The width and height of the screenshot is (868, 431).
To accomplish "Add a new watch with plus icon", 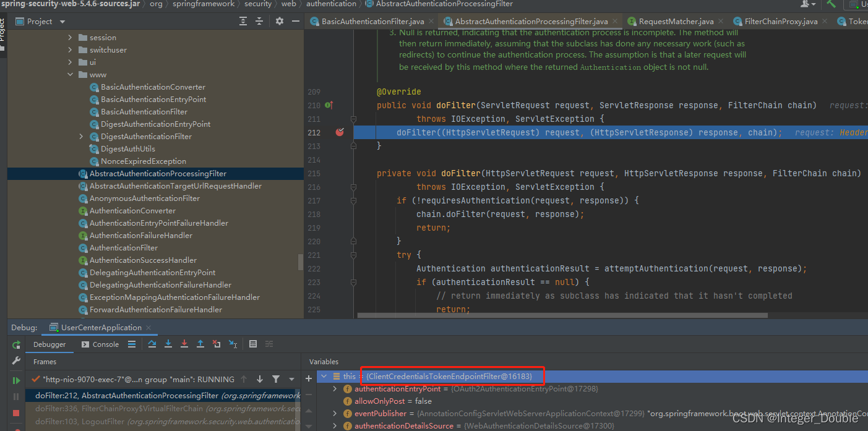I will pos(309,378).
